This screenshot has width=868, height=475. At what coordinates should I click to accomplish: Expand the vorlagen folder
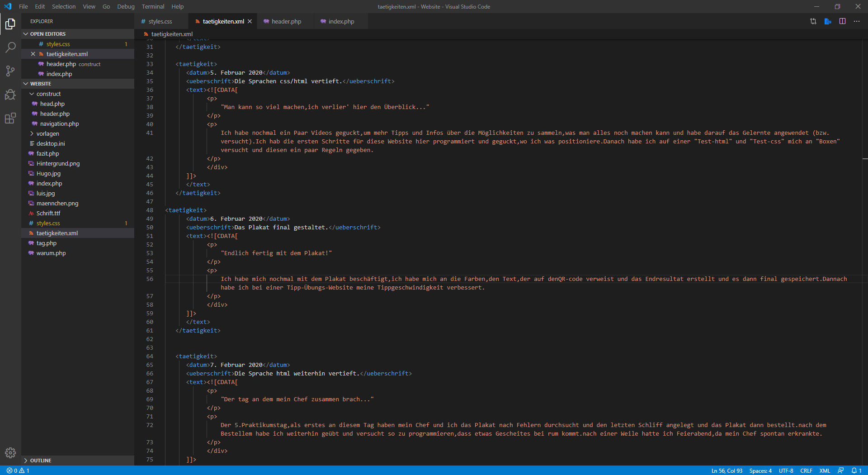[47, 133]
